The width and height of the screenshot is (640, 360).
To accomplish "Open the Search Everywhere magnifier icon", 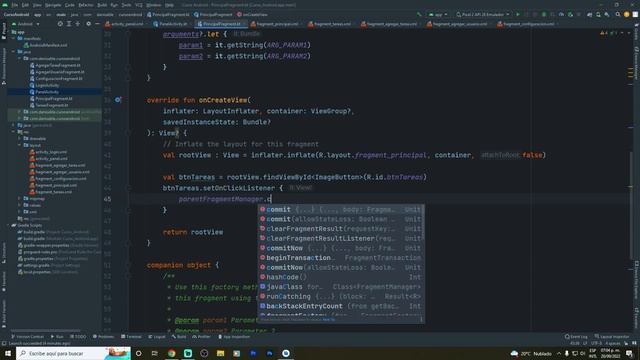I will 618,14.
